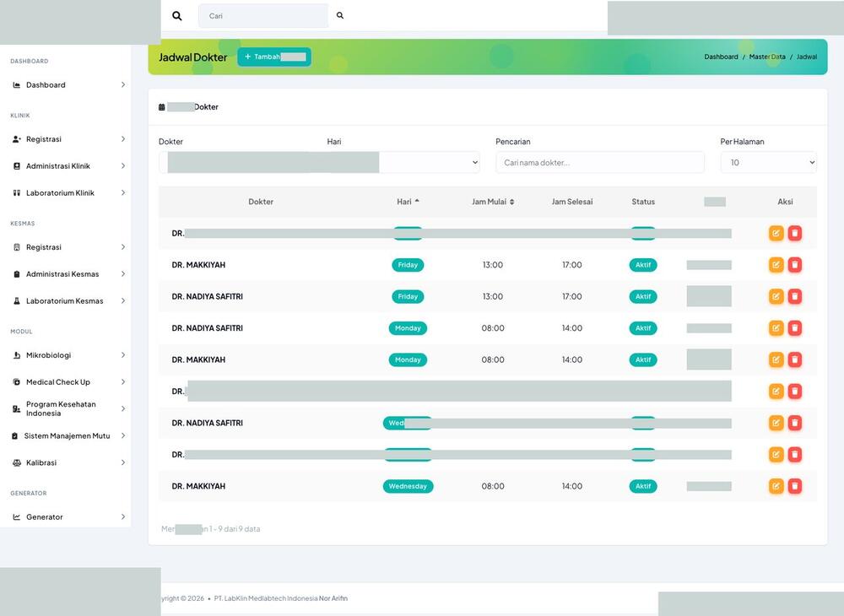Focus the Cari nama dokter field
Viewport: 844px width, 616px height.
599,163
